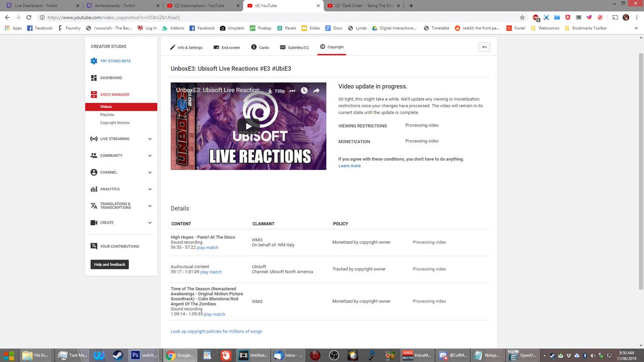
Task: Open Photoshop from the taskbar
Action: [x=144, y=355]
